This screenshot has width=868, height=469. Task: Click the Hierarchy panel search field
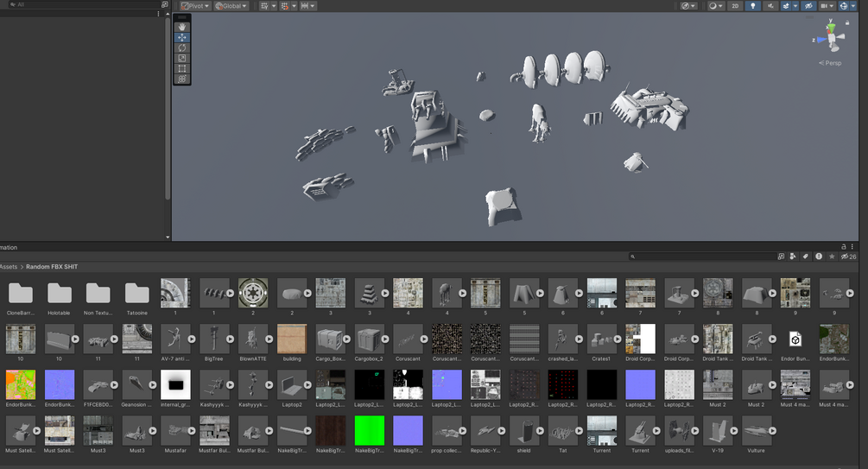click(x=83, y=4)
